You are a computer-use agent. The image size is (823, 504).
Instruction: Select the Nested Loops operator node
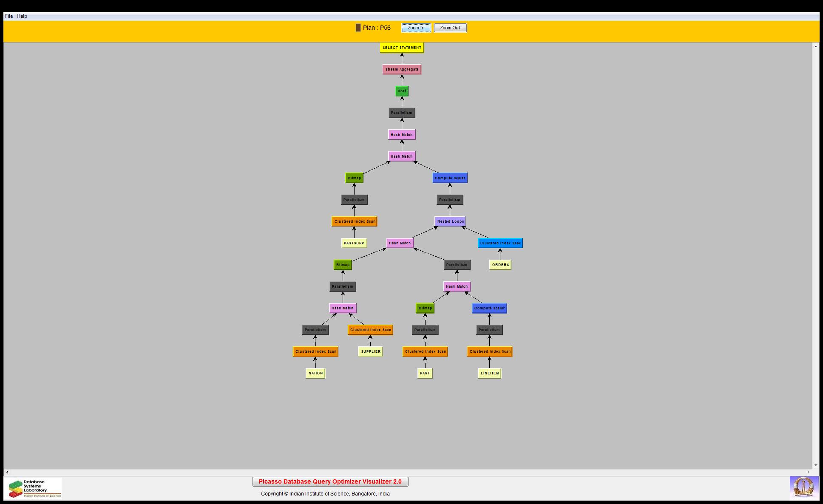(450, 221)
